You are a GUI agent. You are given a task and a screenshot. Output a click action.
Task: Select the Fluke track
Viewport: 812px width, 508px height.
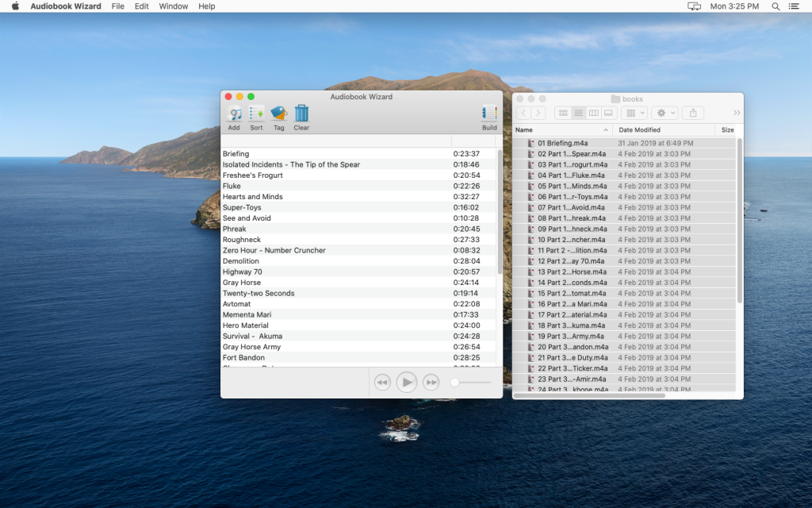tap(358, 186)
